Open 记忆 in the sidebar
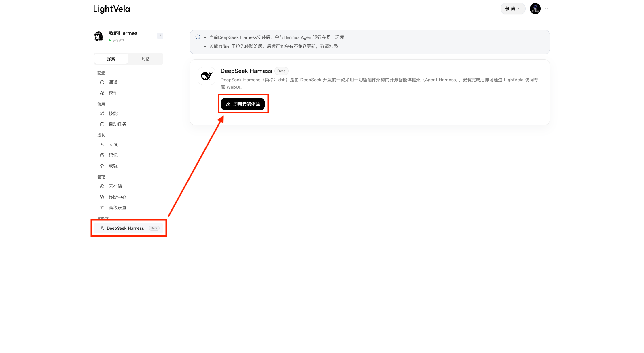 point(128,155)
